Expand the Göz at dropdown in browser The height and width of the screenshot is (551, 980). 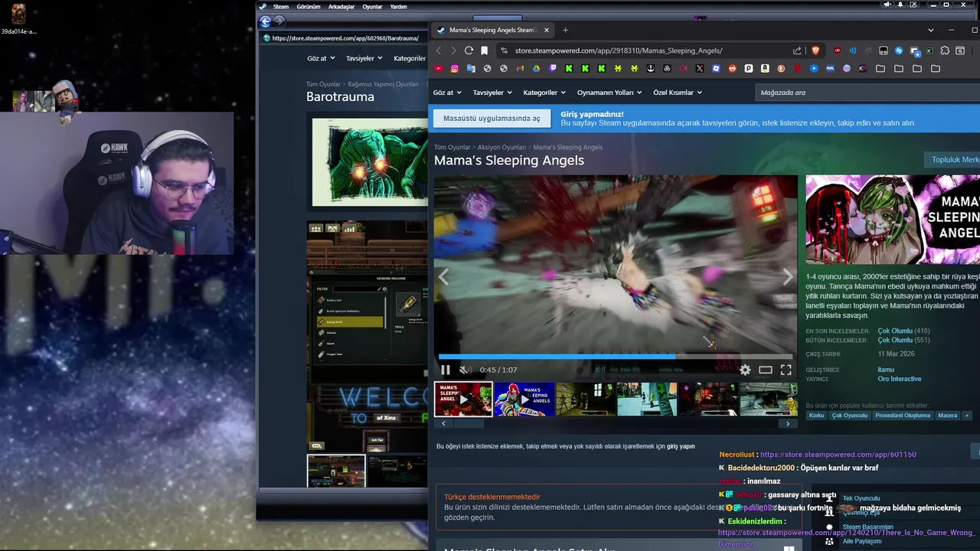tap(447, 93)
